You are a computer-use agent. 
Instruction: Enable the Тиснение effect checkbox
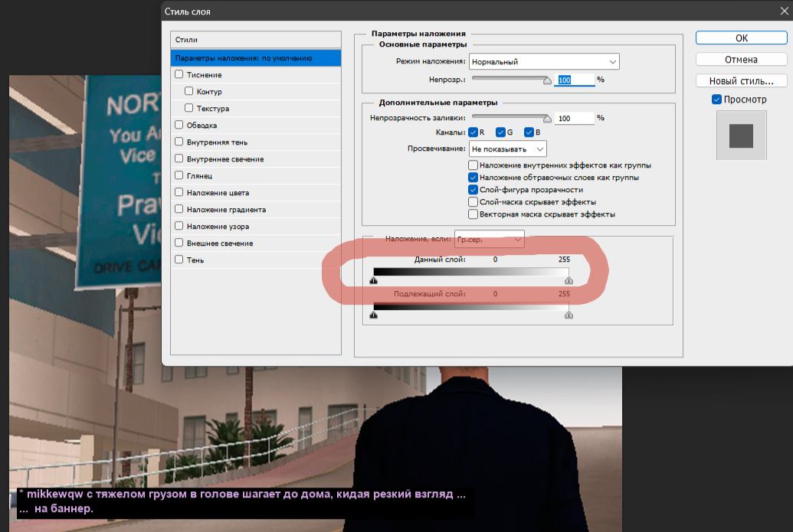click(179, 74)
